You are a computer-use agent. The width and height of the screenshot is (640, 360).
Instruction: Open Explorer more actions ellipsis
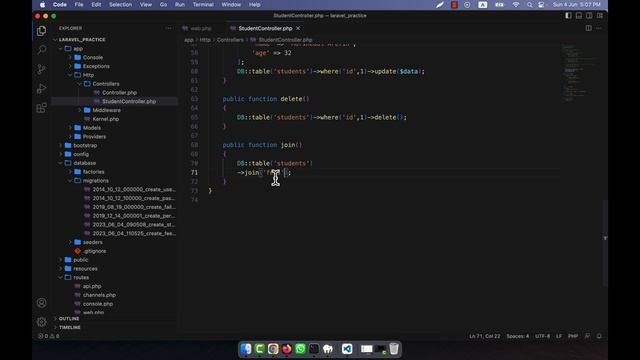pos(169,28)
